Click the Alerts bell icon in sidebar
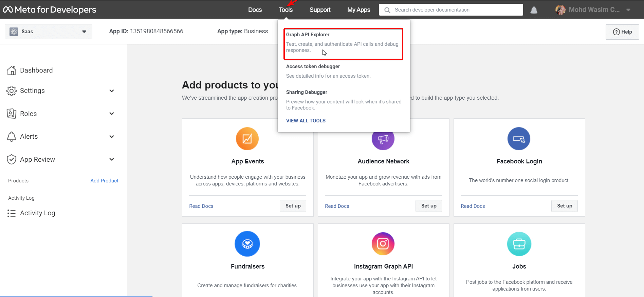 (12, 136)
